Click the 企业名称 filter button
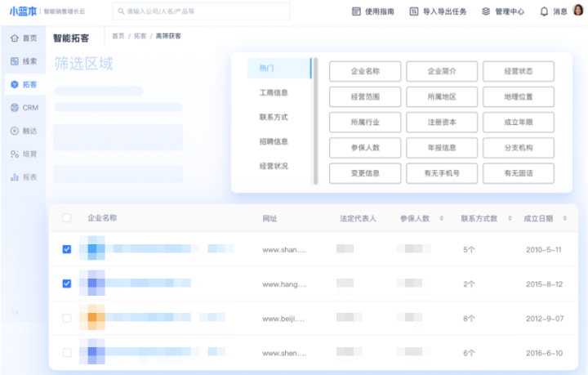 point(364,72)
